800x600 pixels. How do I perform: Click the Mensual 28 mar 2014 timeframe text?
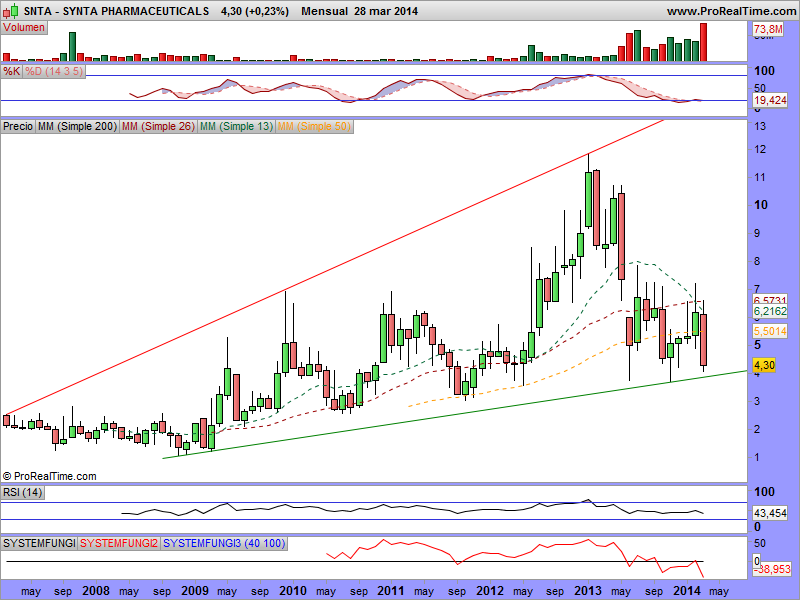point(359,11)
